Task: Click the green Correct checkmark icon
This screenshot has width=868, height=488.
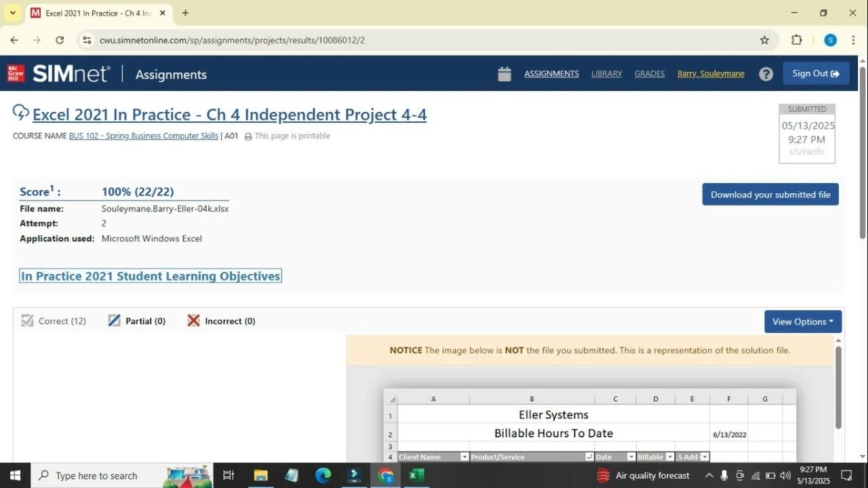Action: coord(27,321)
